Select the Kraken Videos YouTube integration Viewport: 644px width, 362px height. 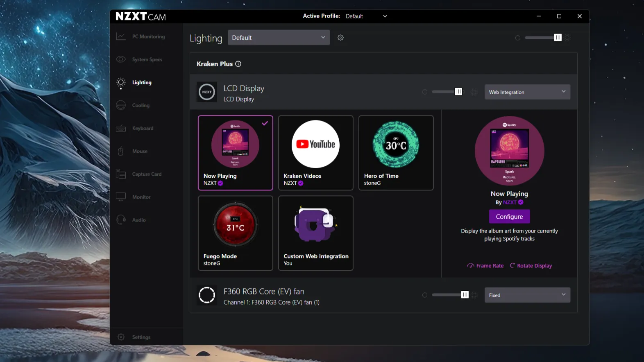point(315,153)
